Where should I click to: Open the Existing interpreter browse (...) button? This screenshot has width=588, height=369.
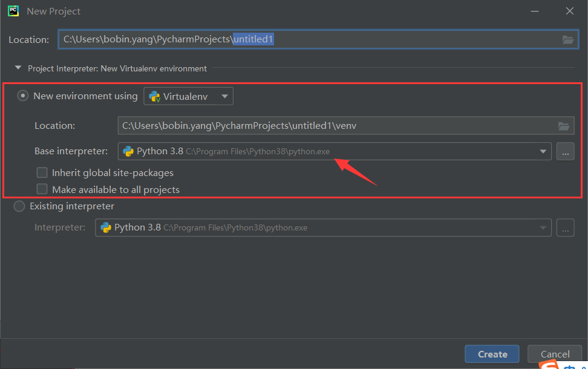(x=565, y=227)
